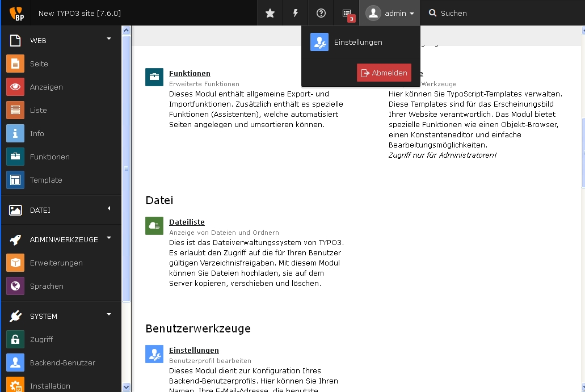Open the Liste module icon
Viewport: 585px width, 392px height.
[15, 110]
